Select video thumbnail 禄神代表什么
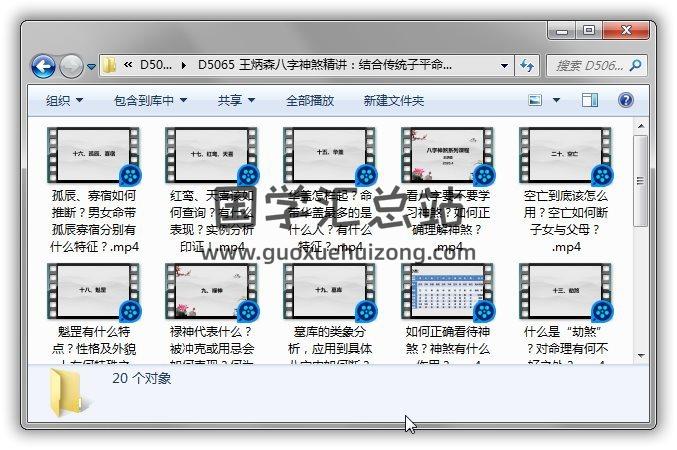This screenshot has height=450, width=677. 212,292
